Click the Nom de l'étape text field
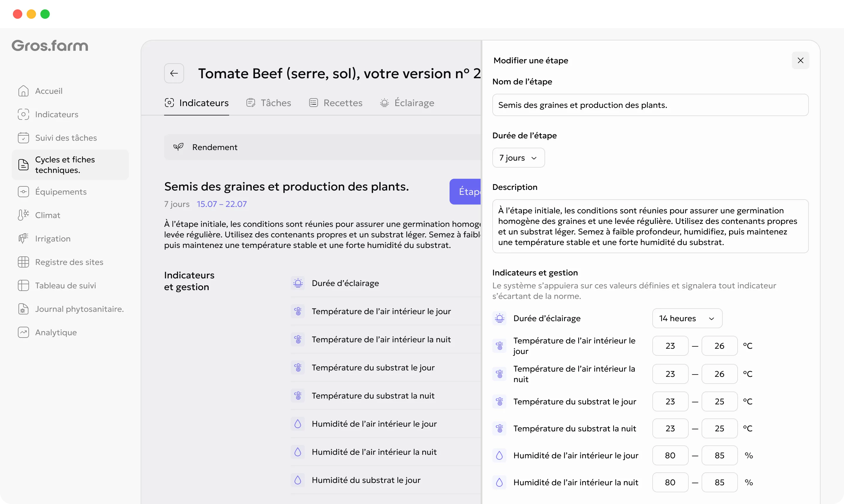 (650, 105)
